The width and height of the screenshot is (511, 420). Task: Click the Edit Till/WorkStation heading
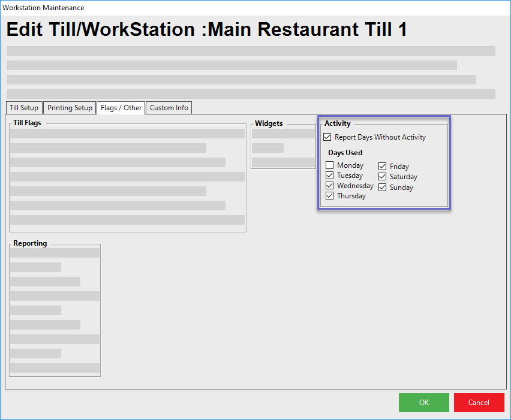(x=206, y=30)
